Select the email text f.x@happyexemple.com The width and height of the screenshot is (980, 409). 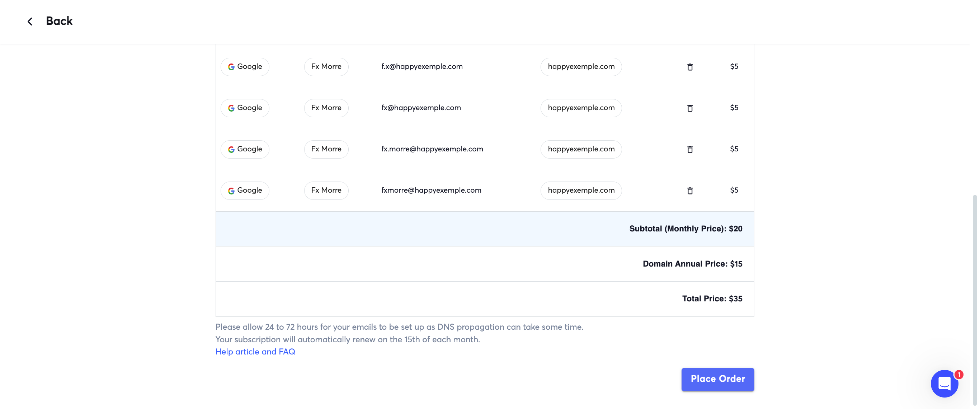click(x=422, y=67)
